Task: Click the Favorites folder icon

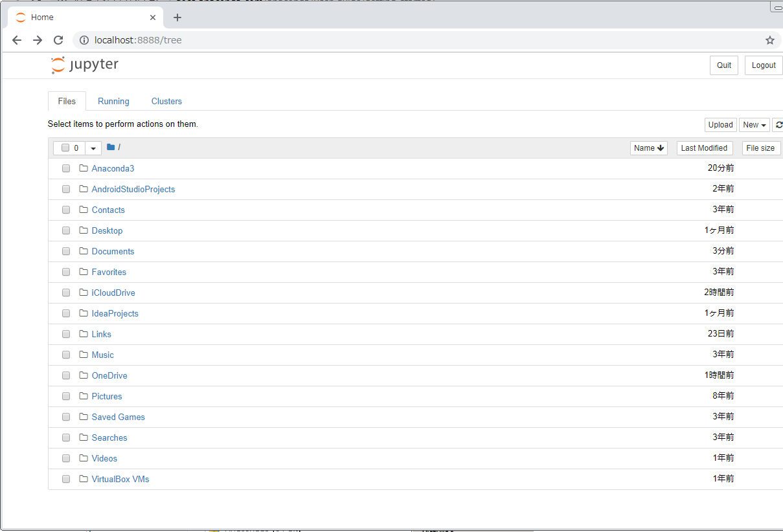Action: (84, 272)
